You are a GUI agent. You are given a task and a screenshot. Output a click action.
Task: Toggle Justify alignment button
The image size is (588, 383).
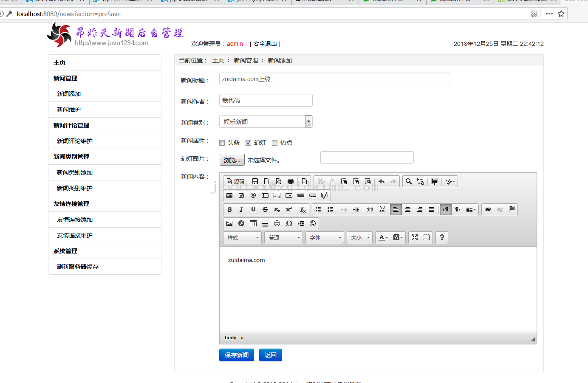(x=432, y=209)
